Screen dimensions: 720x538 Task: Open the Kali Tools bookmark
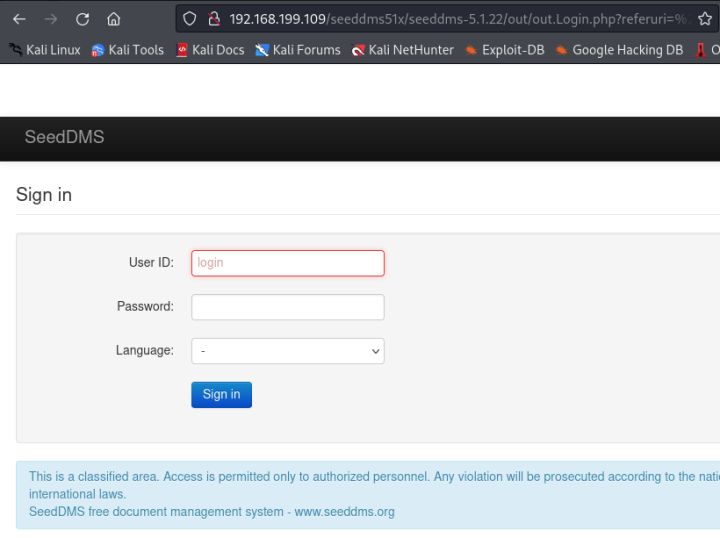click(x=127, y=50)
